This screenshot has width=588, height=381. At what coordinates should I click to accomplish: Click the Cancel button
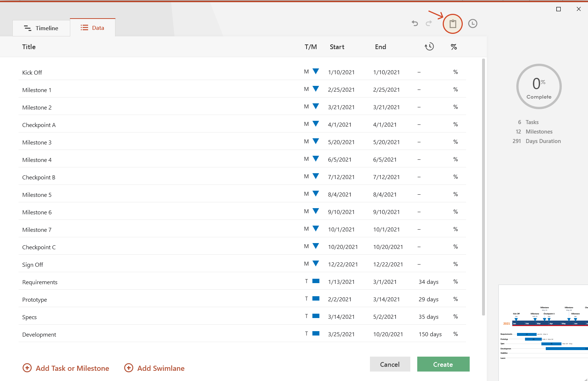point(390,364)
